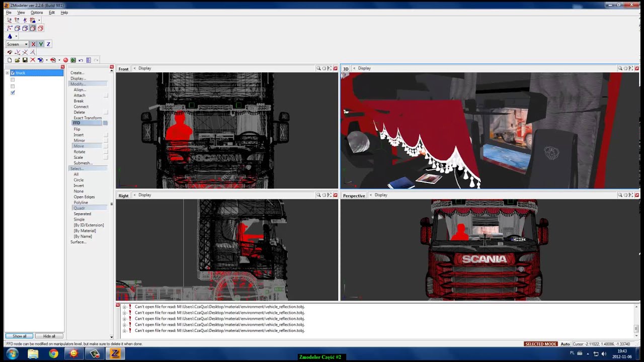Click the Perspective viewport label tab

354,196
